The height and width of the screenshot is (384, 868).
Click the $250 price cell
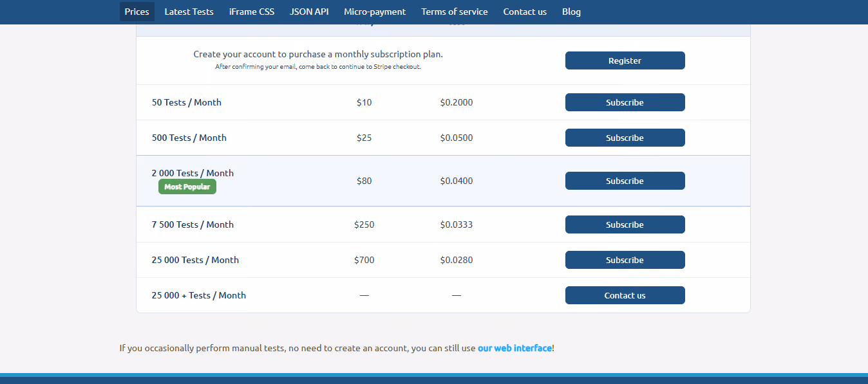(x=364, y=224)
